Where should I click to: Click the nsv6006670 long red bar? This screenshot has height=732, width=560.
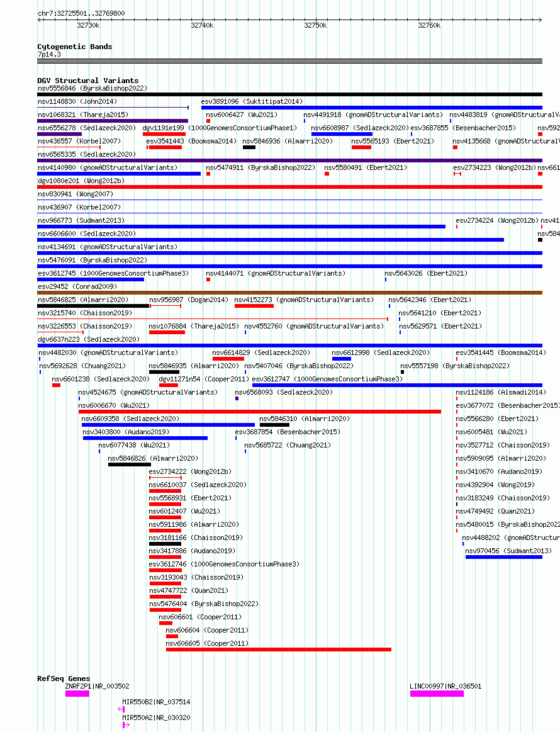[x=260, y=412]
